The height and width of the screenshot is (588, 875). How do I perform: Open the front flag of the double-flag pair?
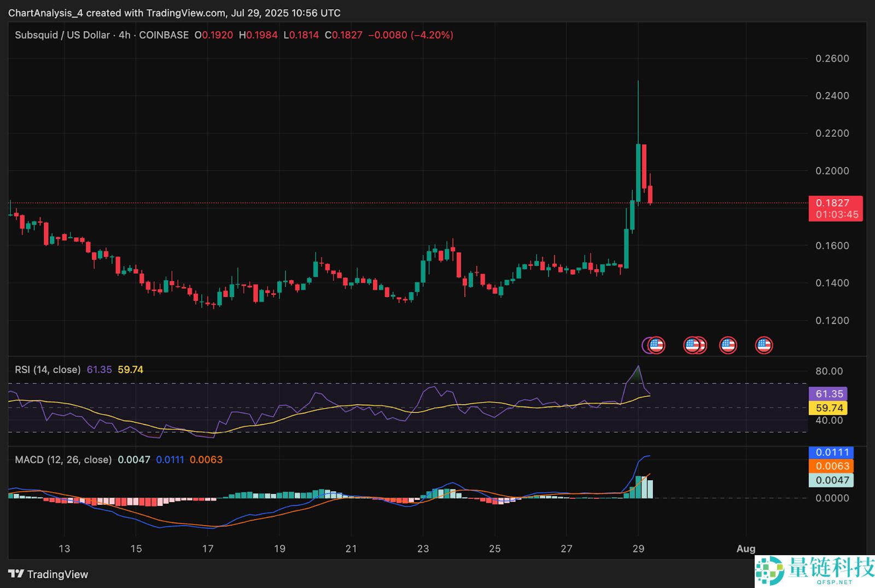coord(692,345)
